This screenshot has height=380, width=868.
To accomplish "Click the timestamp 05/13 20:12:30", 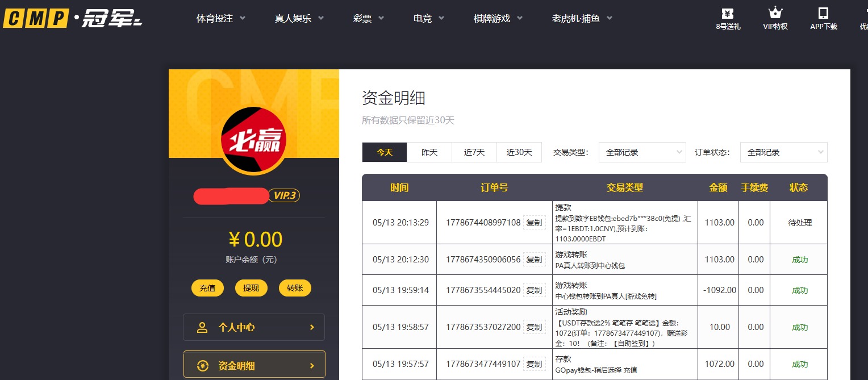I will click(x=400, y=260).
